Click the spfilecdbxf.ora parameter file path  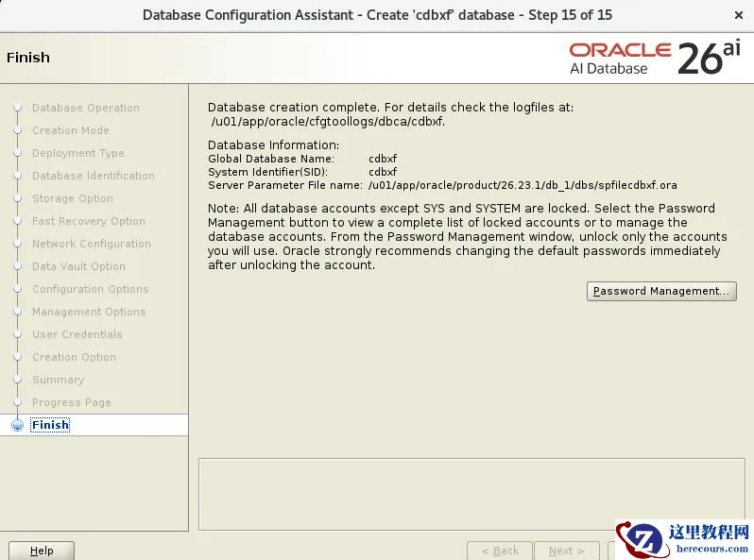pos(523,185)
